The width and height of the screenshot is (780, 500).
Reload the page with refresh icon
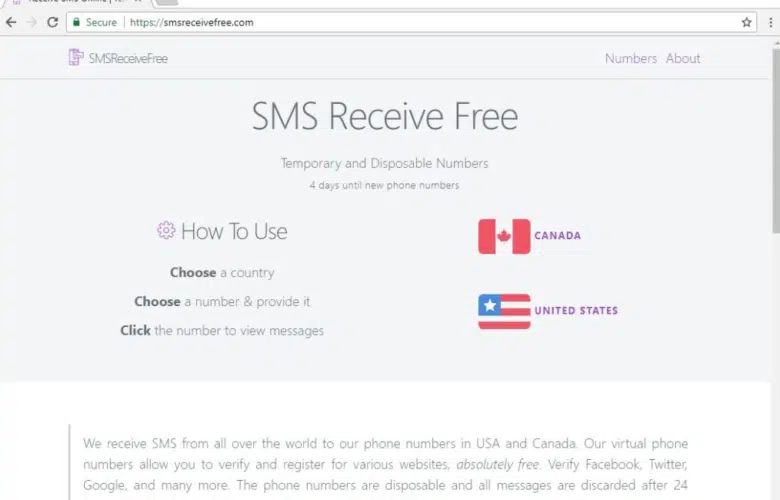click(x=52, y=22)
